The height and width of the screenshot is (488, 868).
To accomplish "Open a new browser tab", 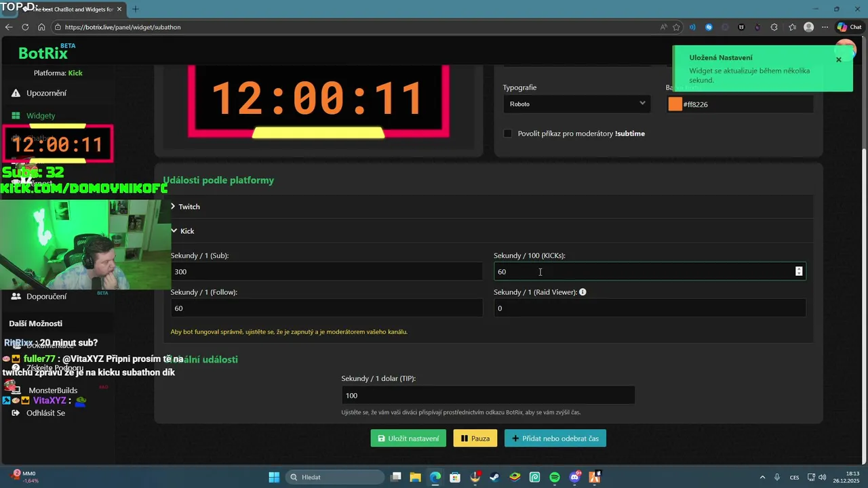I will [135, 9].
